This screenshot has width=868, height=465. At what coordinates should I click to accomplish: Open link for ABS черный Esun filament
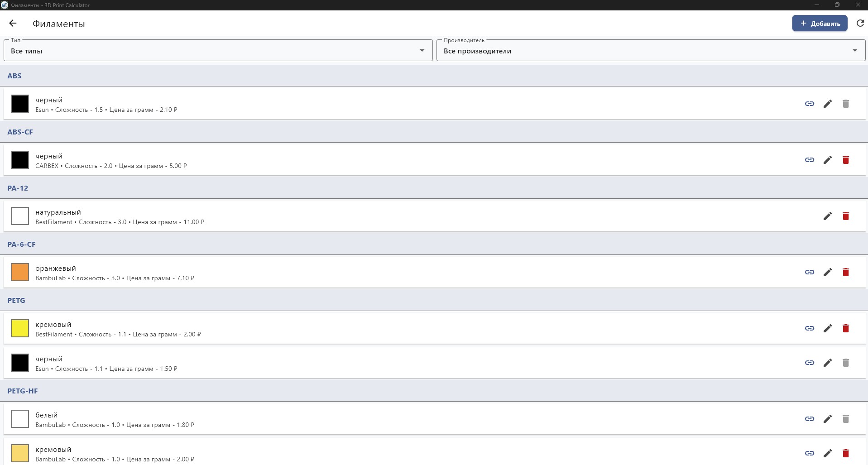pos(809,104)
